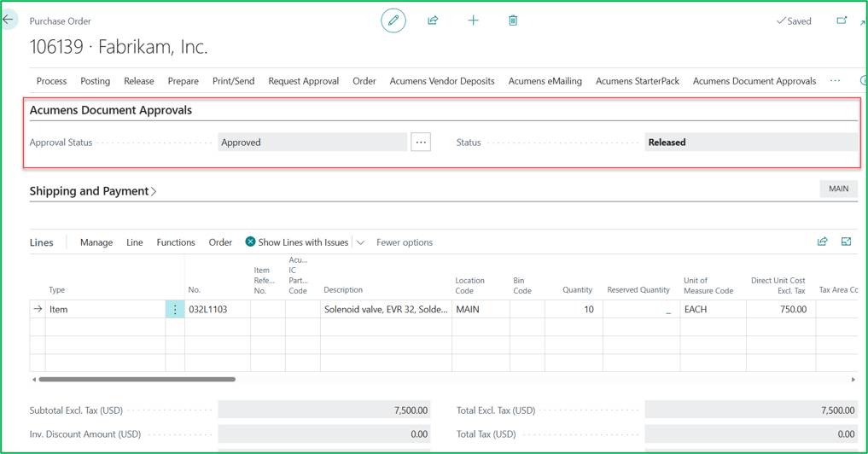Image resolution: width=868 pixels, height=454 pixels.
Task: Open the Release menu
Action: 139,81
